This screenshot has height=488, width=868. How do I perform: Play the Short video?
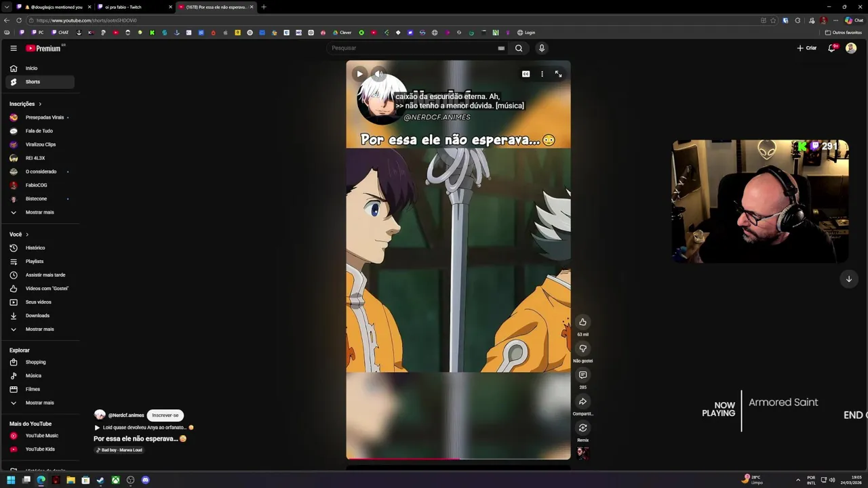[359, 74]
